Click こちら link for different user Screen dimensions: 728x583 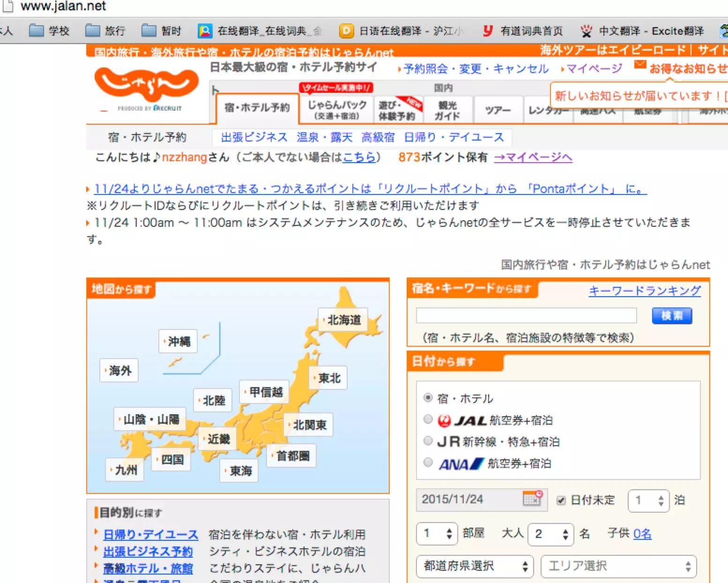[359, 157]
